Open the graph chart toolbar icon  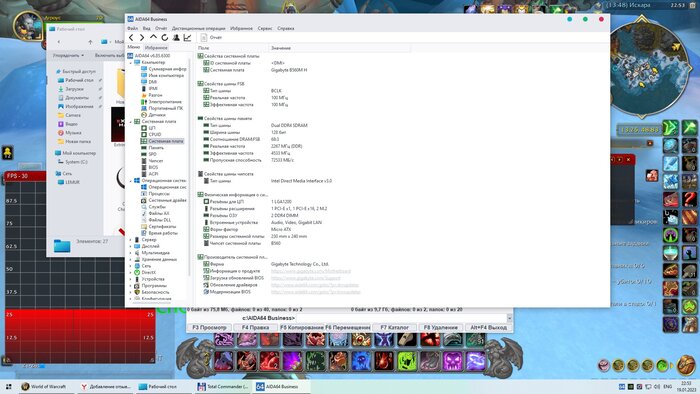(x=188, y=38)
